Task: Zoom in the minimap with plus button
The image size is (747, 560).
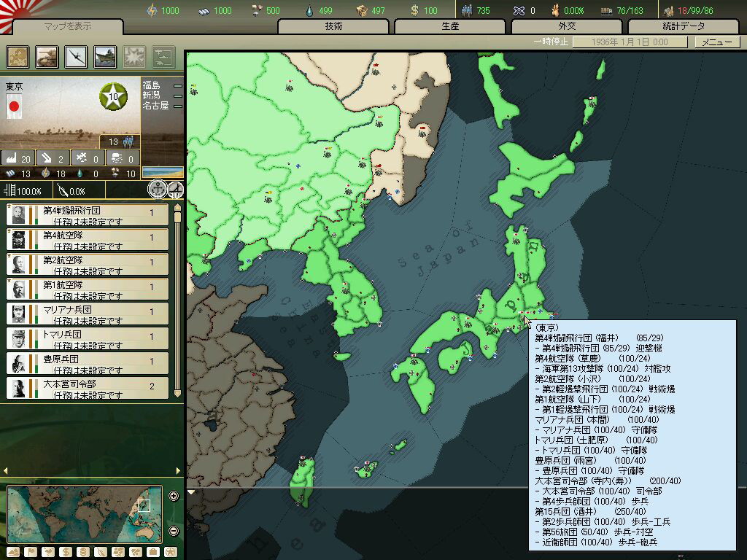Action: point(174,497)
